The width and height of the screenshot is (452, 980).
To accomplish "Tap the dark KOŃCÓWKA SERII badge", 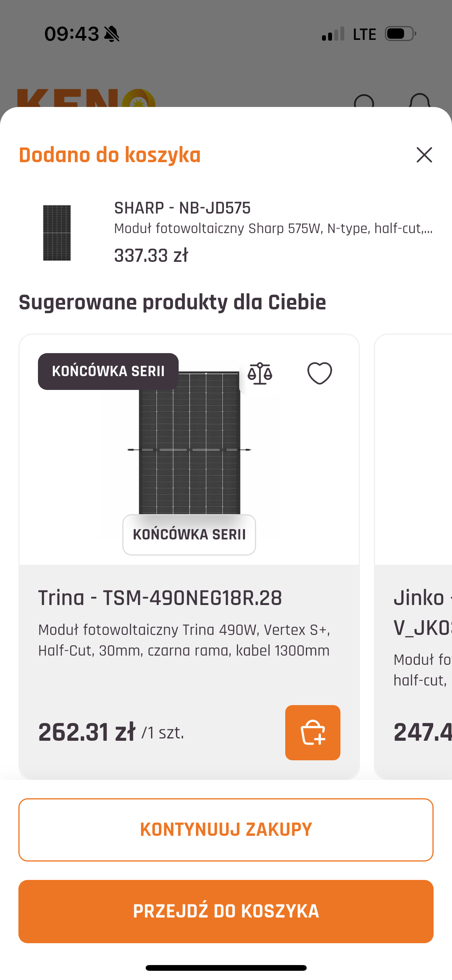I will [x=108, y=371].
